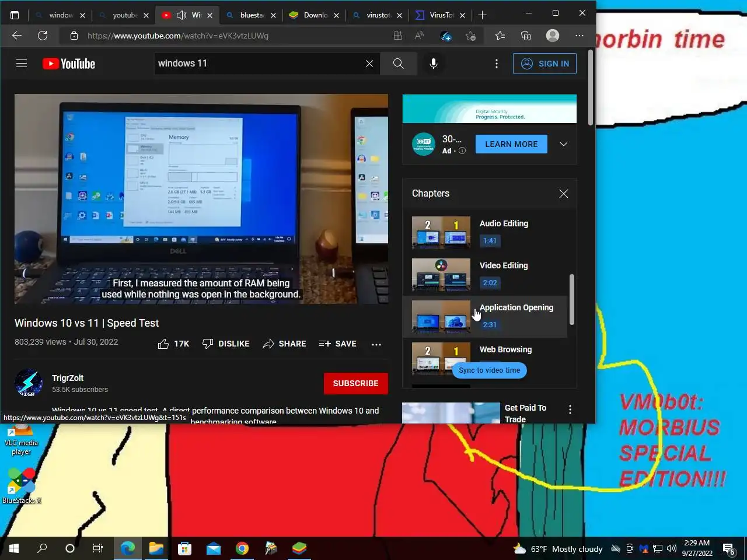Click the SIGN IN button
Viewport: 747px width, 560px height.
(x=544, y=64)
